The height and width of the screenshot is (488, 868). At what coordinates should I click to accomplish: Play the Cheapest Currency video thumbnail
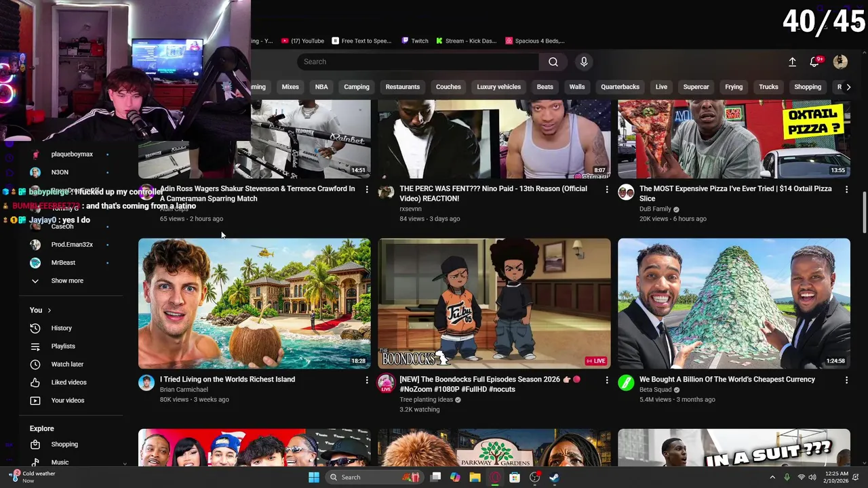coord(734,303)
